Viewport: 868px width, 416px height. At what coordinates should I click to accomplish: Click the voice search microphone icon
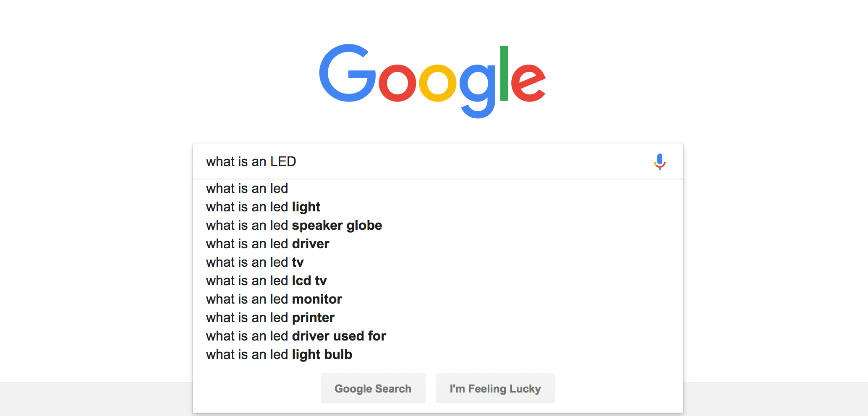660,161
